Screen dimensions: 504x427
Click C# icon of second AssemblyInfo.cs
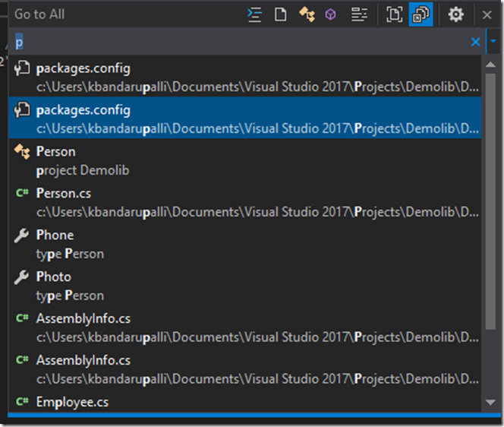click(x=22, y=360)
